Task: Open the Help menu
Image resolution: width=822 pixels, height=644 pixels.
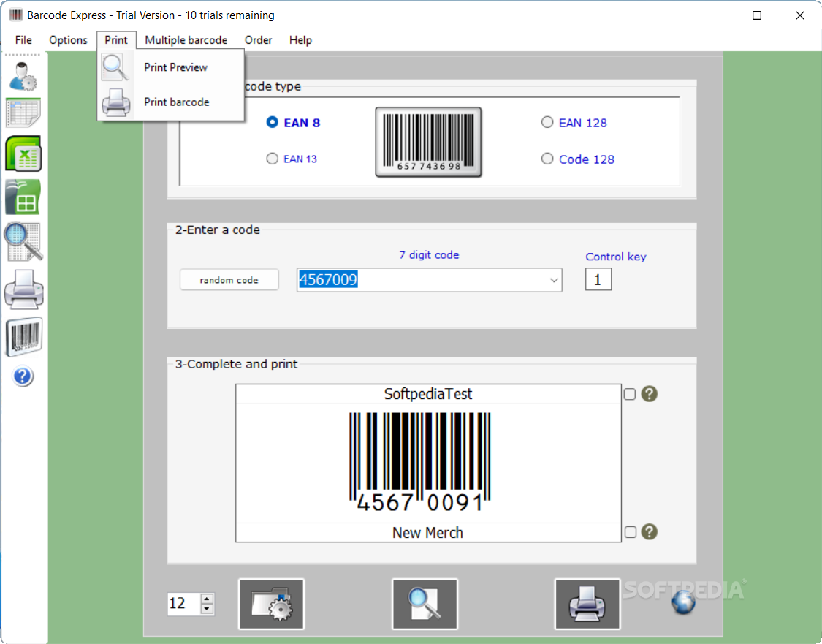Action: pyautogui.click(x=300, y=40)
